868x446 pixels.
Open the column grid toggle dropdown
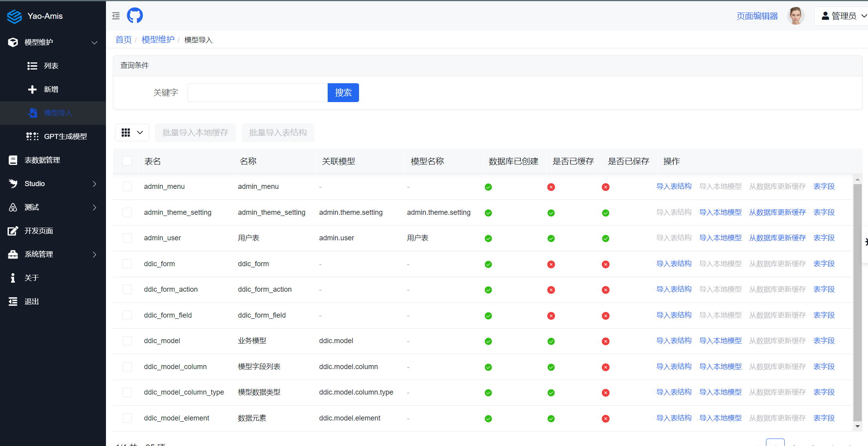coord(132,132)
